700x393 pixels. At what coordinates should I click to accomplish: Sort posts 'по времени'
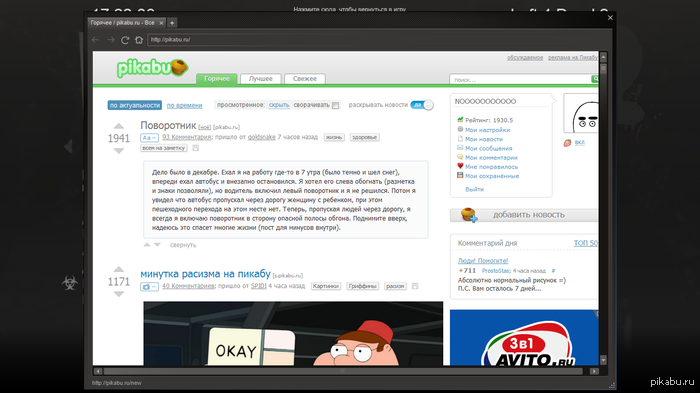184,105
